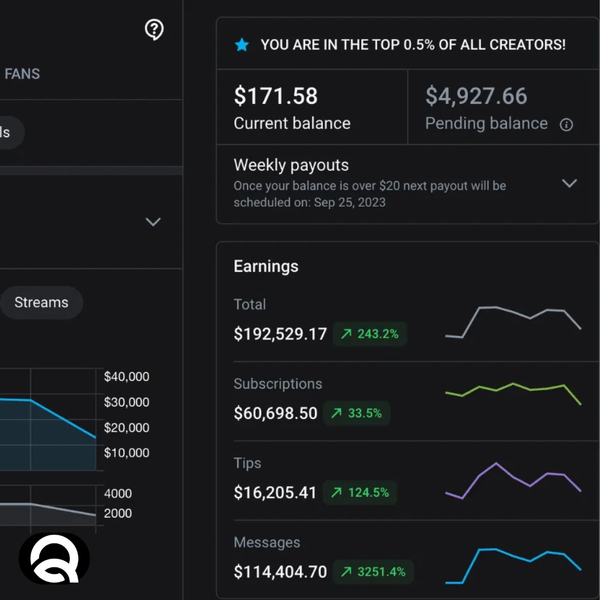Click the help question mark icon

(x=154, y=30)
